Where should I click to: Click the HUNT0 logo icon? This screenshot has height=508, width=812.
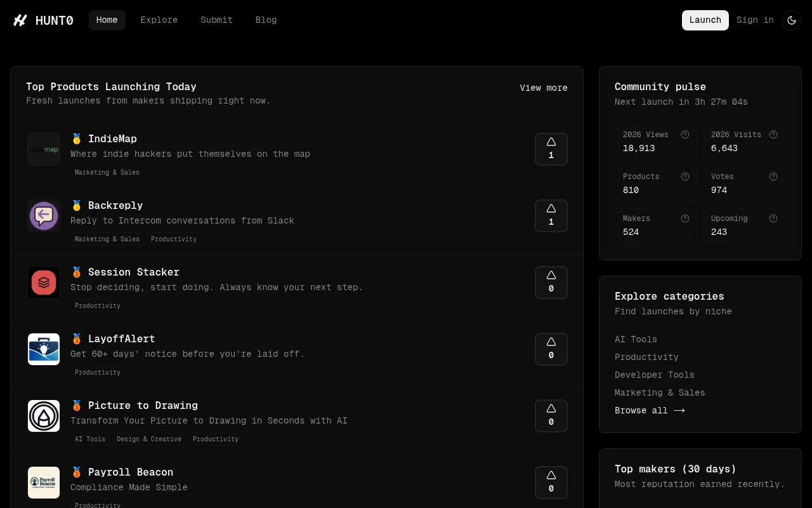point(20,20)
